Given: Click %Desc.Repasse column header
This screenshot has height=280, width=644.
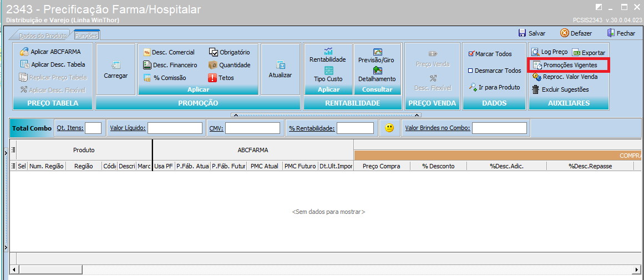Looking at the screenshot, I should (x=590, y=166).
